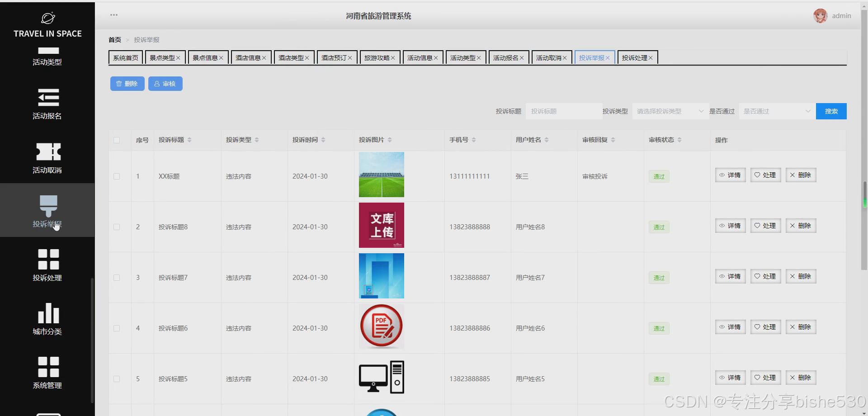Close the 酒店预订 tab
Screen dimensions: 868x416
350,58
